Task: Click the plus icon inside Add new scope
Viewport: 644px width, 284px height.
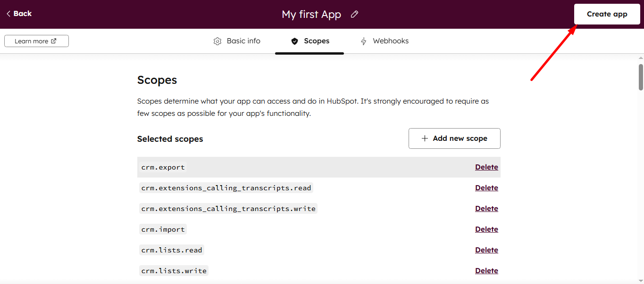Action: [x=424, y=138]
